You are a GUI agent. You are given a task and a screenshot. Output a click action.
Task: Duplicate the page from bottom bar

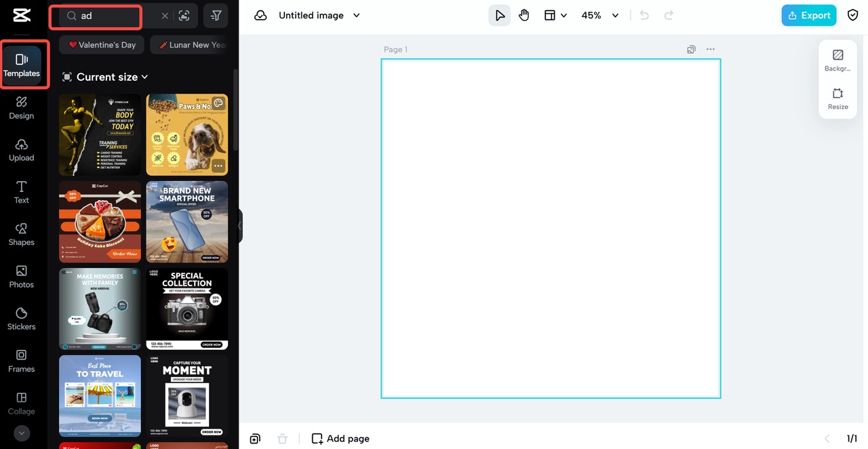[x=255, y=439]
